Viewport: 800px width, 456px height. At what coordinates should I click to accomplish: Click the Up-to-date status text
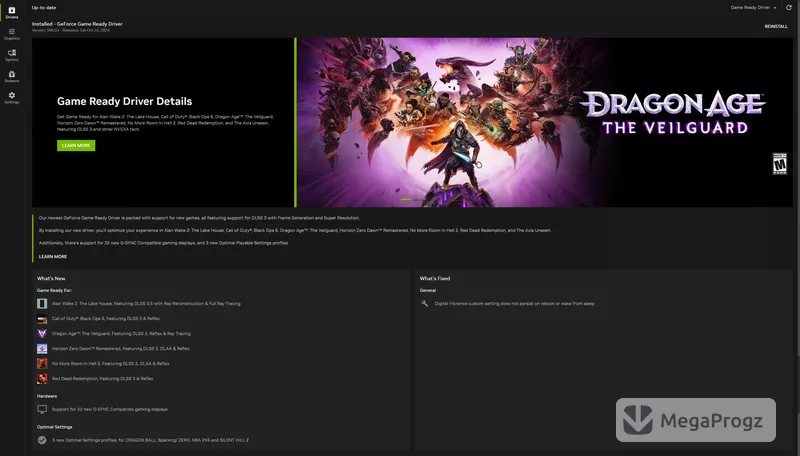(x=44, y=8)
